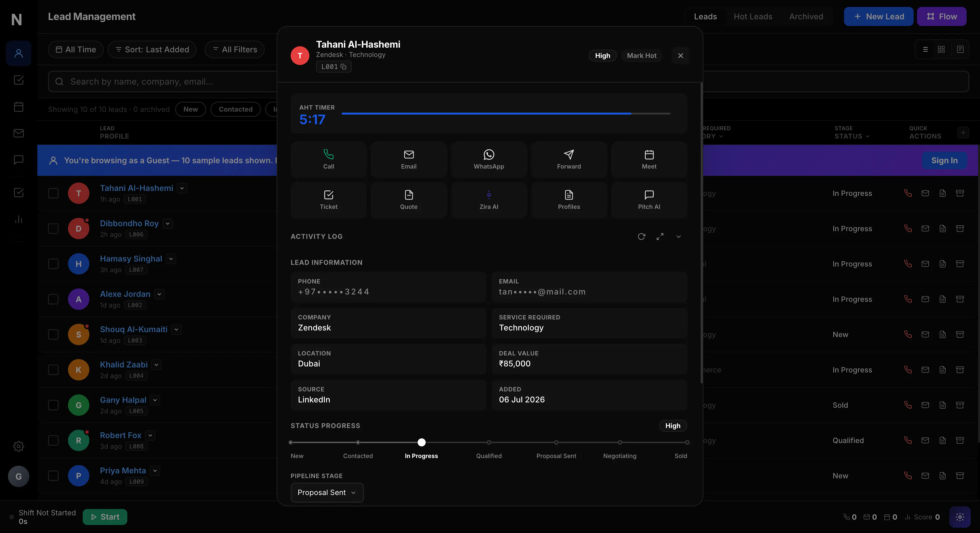Launch Zira AI assistant
Viewport: 980px width, 533px height.
(489, 200)
